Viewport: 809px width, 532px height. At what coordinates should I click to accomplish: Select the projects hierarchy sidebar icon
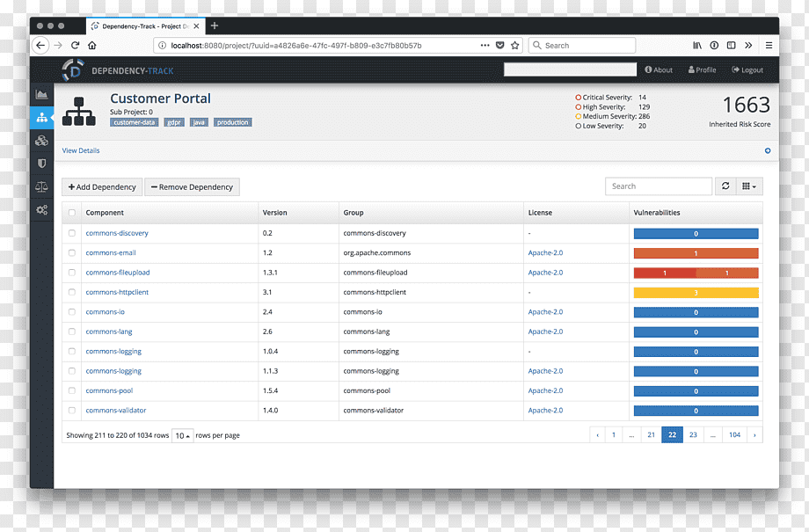42,118
